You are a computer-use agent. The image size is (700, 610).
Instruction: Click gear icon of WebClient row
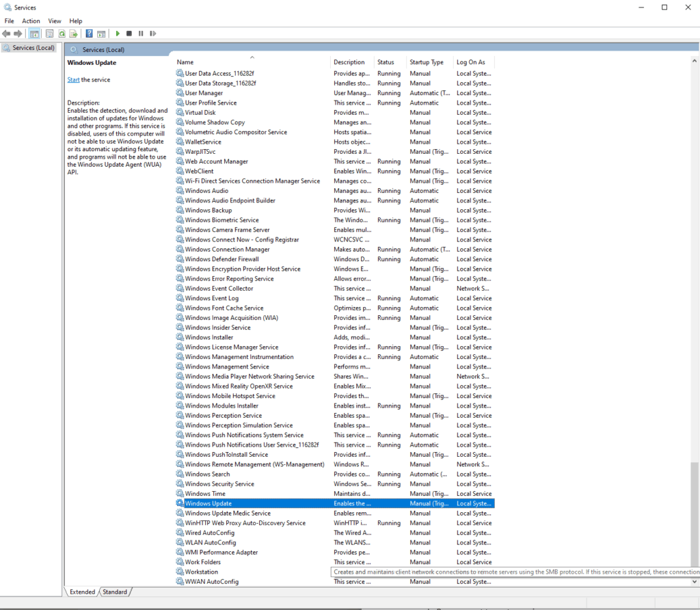point(180,171)
